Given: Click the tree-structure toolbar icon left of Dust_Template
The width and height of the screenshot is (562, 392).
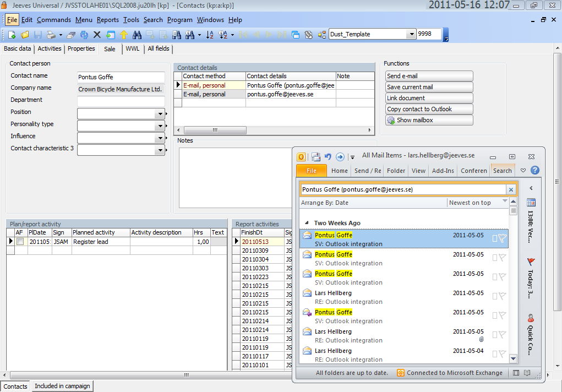Looking at the screenshot, I should [x=322, y=35].
